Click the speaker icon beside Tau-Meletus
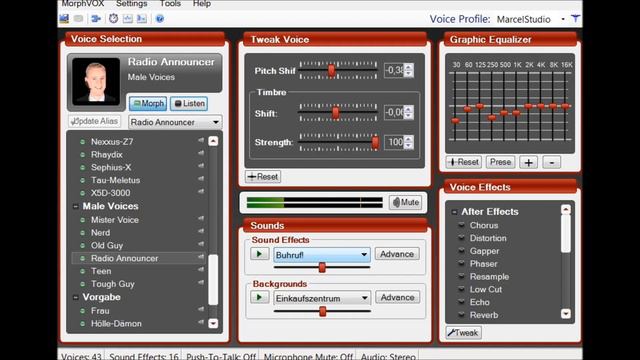 click(x=201, y=179)
